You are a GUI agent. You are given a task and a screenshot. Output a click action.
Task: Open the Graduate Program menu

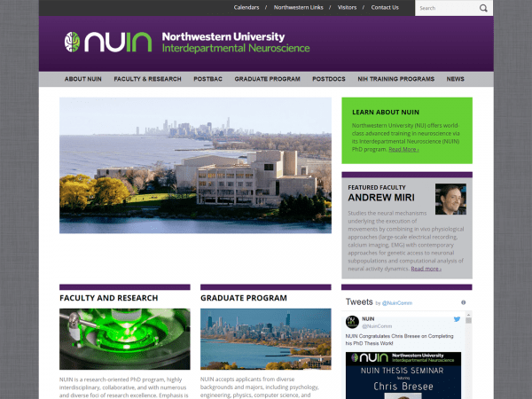click(x=268, y=79)
